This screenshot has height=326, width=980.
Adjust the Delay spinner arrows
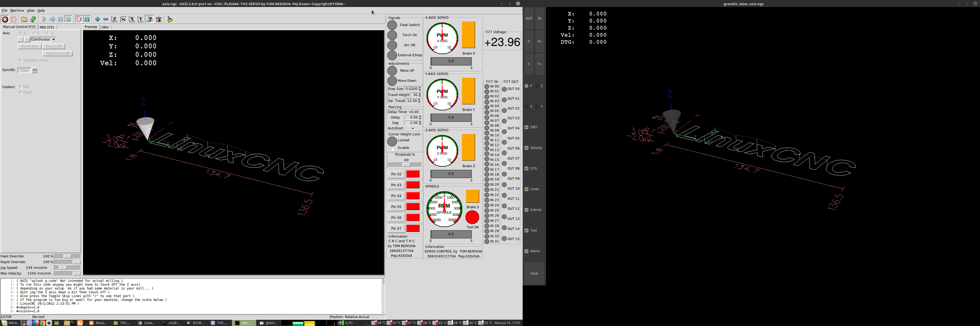coord(420,118)
